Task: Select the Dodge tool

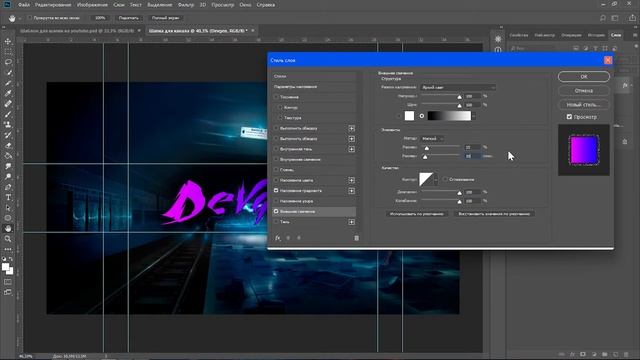Action: pyautogui.click(x=8, y=177)
